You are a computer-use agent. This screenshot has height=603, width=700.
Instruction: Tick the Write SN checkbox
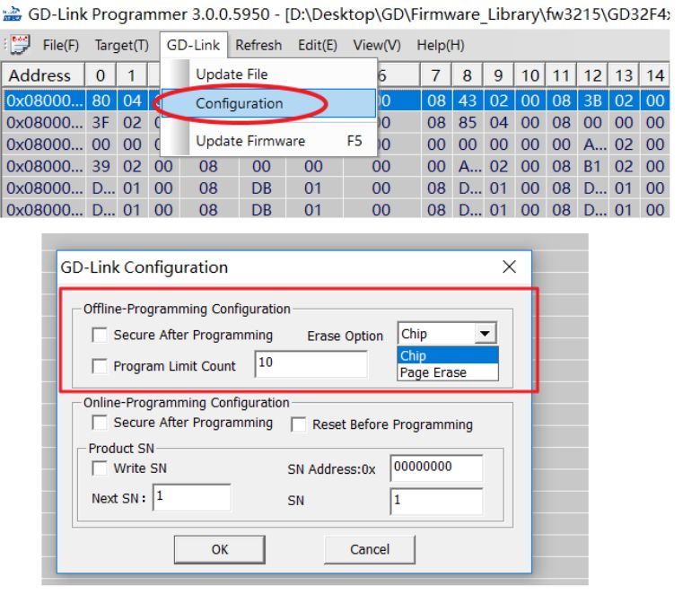tap(99, 468)
